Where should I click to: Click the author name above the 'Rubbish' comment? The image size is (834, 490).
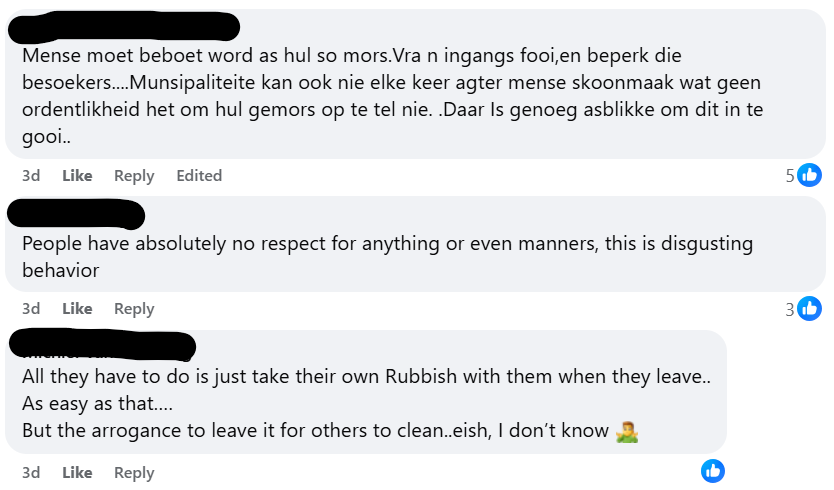point(100,345)
